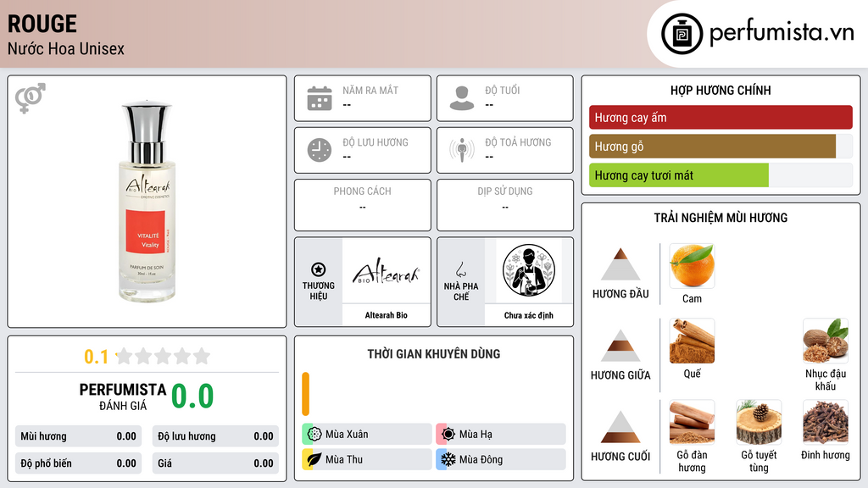The image size is (868, 488).
Task: Open the Nhục đậu khấu note thumbnail
Action: click(826, 341)
